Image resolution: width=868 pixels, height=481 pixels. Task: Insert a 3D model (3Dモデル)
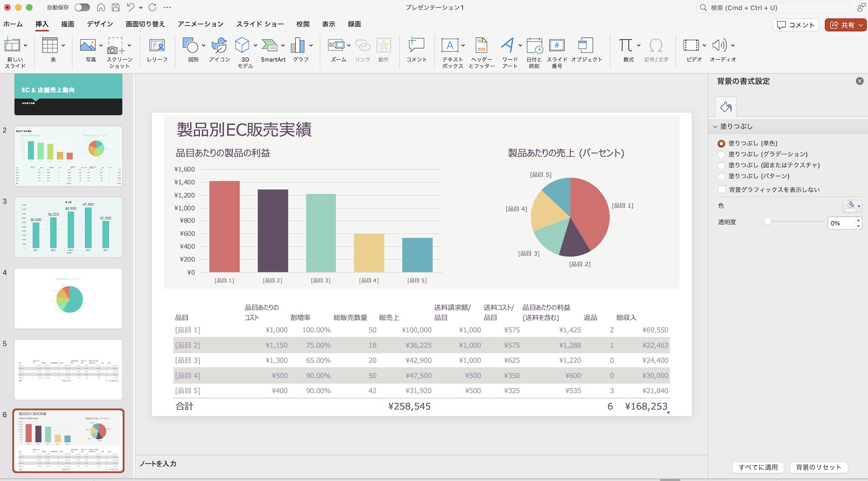[242, 45]
